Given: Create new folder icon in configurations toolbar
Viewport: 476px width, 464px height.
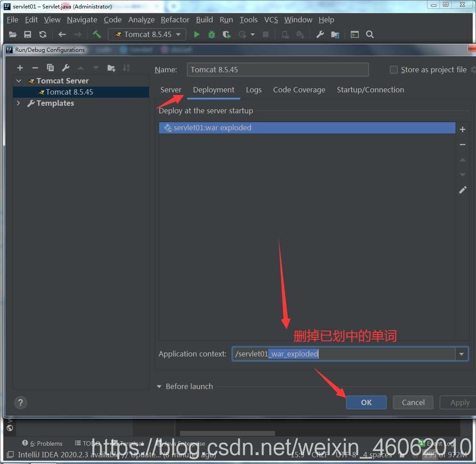Looking at the screenshot, I should tap(111, 68).
